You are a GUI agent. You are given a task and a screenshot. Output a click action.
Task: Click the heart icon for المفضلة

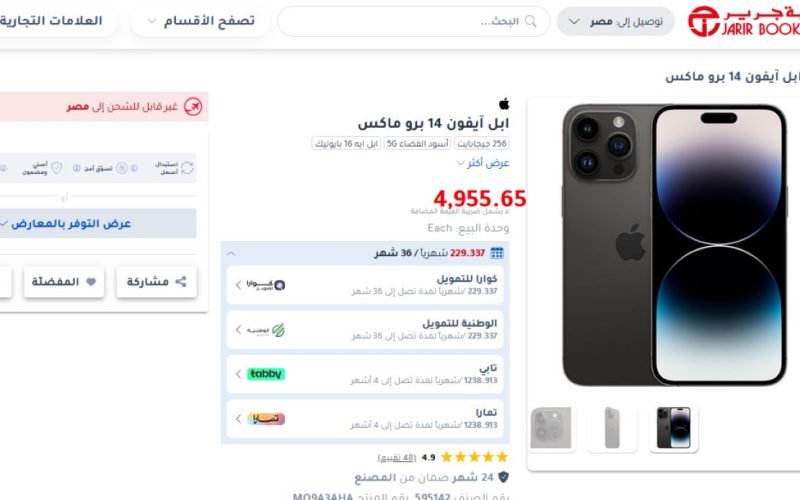91,282
